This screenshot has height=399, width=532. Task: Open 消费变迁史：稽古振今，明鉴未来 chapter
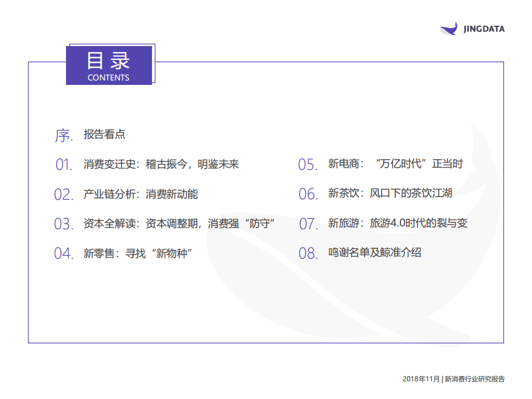point(161,164)
